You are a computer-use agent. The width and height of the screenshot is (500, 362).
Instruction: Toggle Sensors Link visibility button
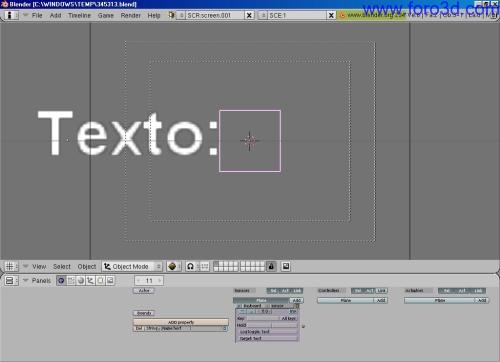[297, 291]
